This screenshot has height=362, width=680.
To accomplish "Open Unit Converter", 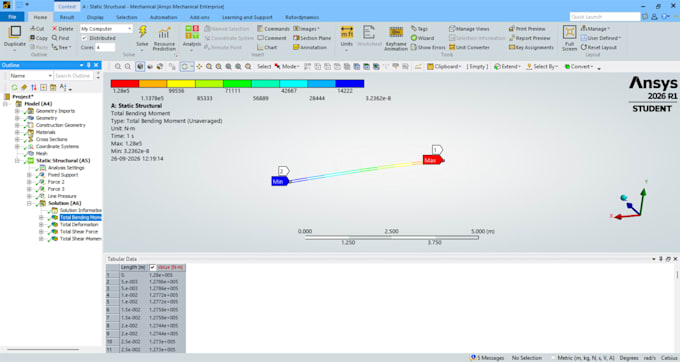I will coord(469,47).
